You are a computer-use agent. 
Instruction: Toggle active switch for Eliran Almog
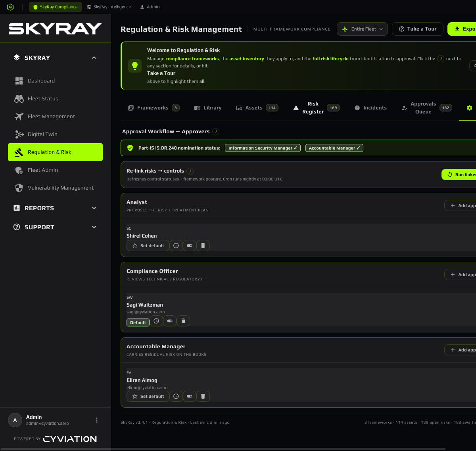coord(190,396)
